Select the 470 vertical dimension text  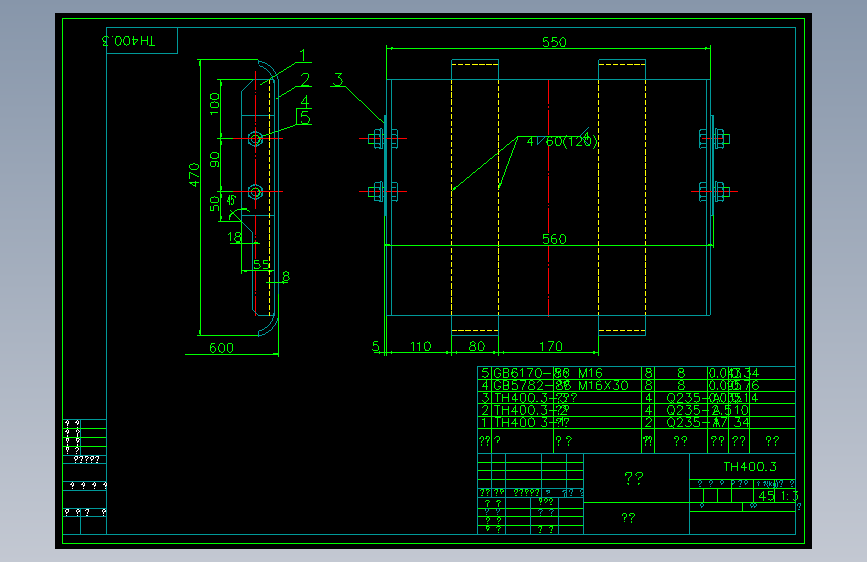[194, 175]
